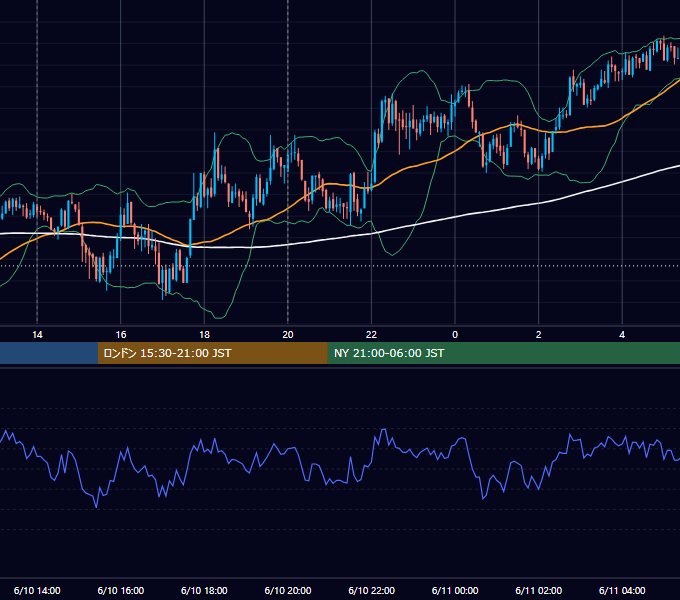Click the hour label 16 on the price chart axis
The width and height of the screenshot is (680, 600).
tap(121, 335)
